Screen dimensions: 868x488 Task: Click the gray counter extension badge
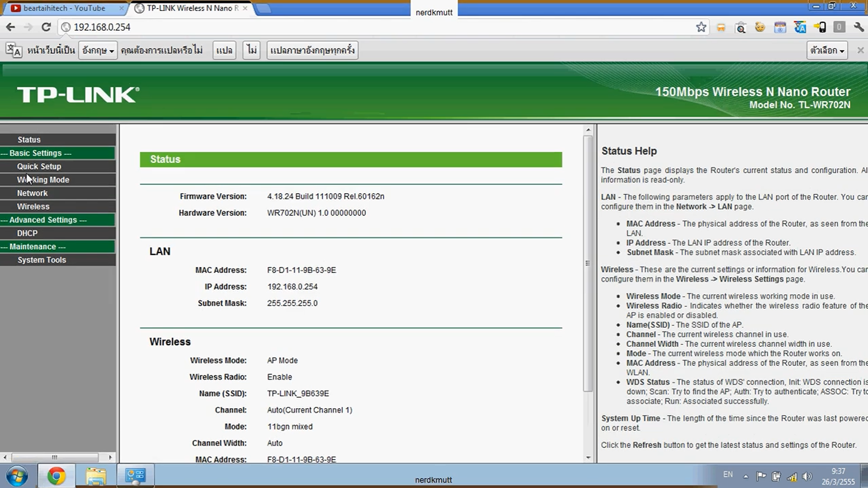pyautogui.click(x=839, y=28)
